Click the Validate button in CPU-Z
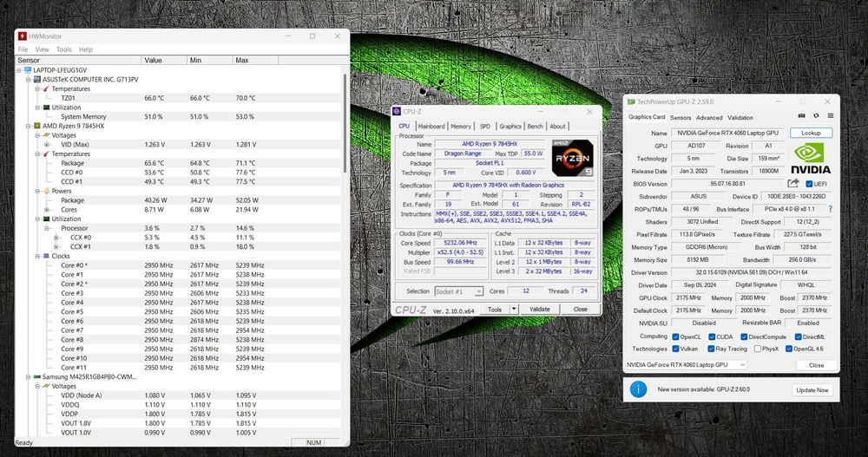 pyautogui.click(x=539, y=310)
